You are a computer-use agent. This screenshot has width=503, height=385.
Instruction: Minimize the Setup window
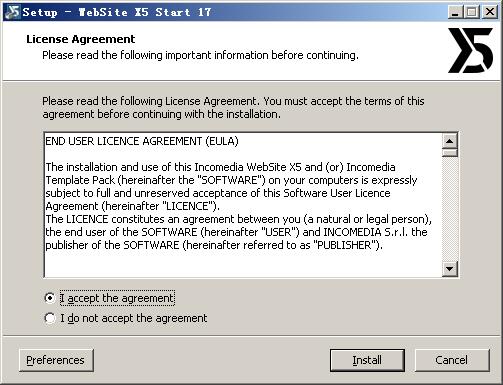coord(455,12)
